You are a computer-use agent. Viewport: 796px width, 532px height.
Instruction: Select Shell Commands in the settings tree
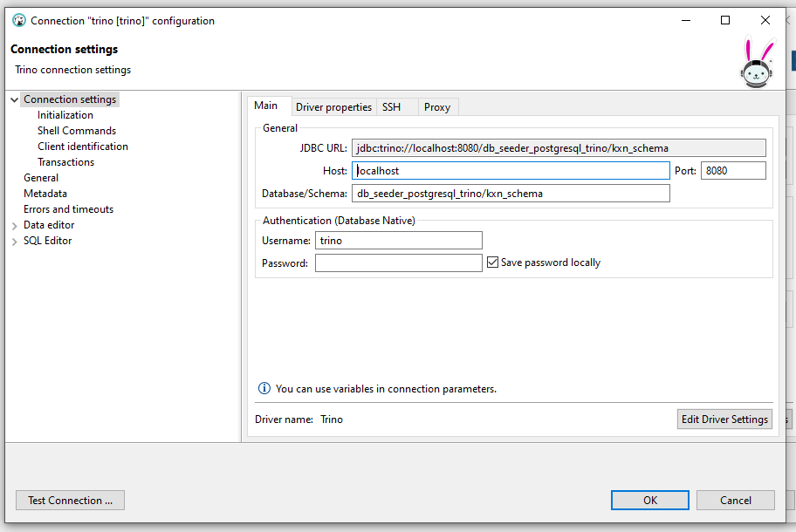tap(77, 131)
